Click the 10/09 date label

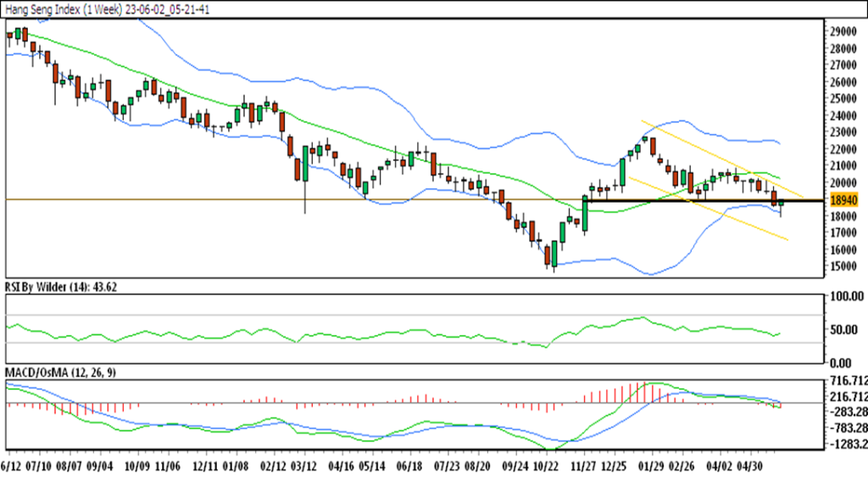(136, 466)
